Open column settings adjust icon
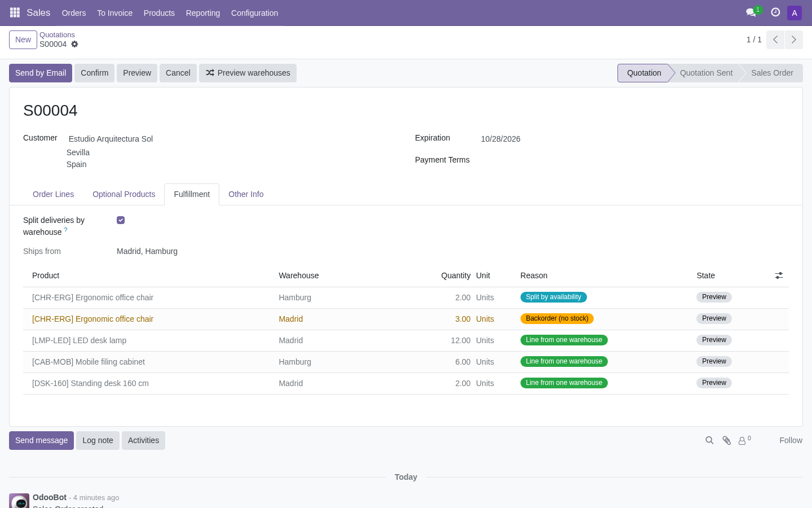812x508 pixels. (x=779, y=275)
